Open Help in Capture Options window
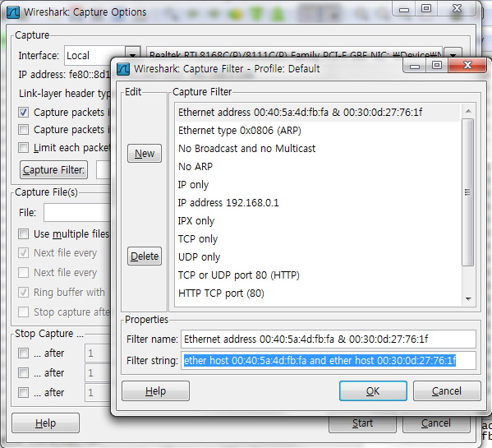 tap(45, 423)
